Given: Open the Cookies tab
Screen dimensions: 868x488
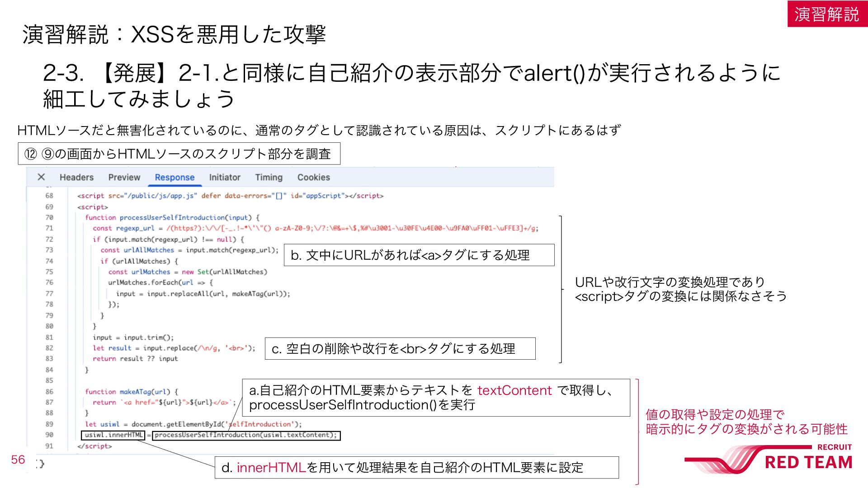Looking at the screenshot, I should coord(314,178).
